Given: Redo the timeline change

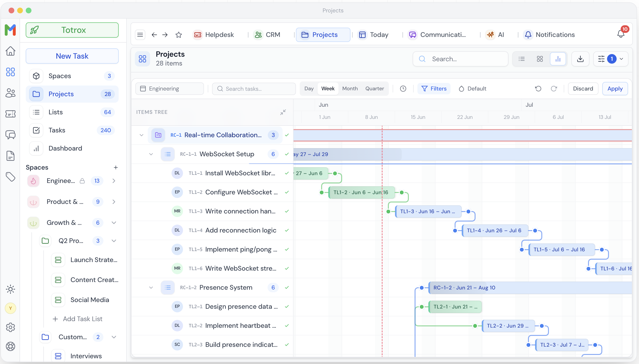Looking at the screenshot, I should pyautogui.click(x=554, y=89).
